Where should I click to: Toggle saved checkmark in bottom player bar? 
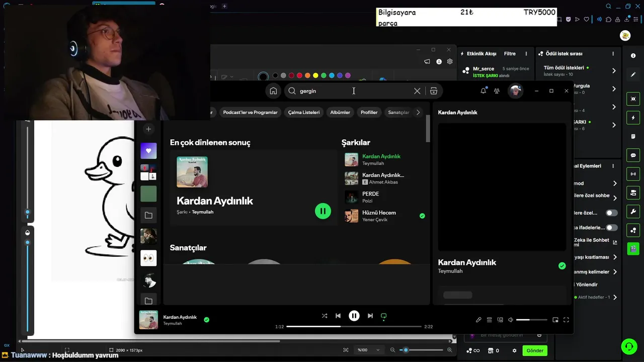pyautogui.click(x=206, y=319)
